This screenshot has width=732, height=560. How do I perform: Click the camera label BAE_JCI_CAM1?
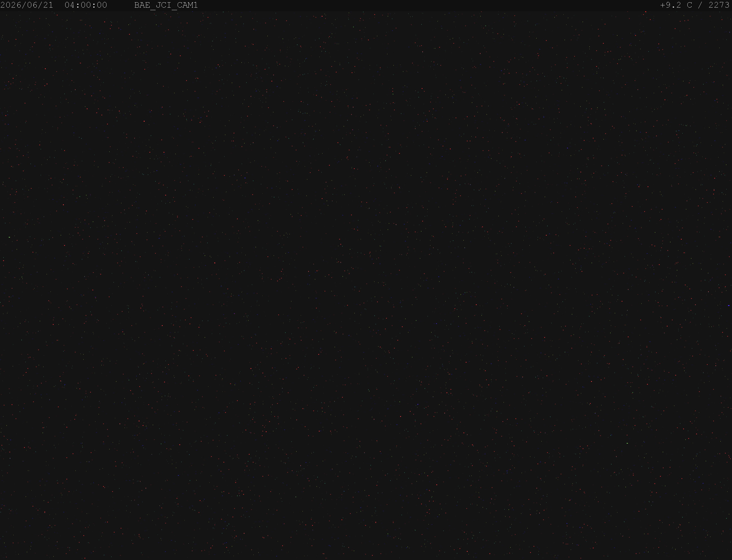[166, 5]
